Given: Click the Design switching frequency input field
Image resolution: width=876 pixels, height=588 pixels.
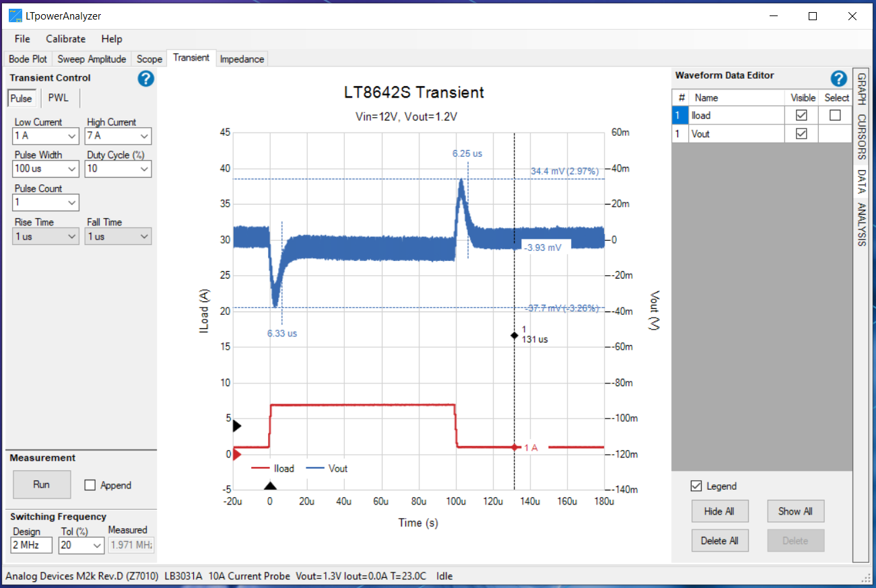Looking at the screenshot, I should [x=30, y=546].
